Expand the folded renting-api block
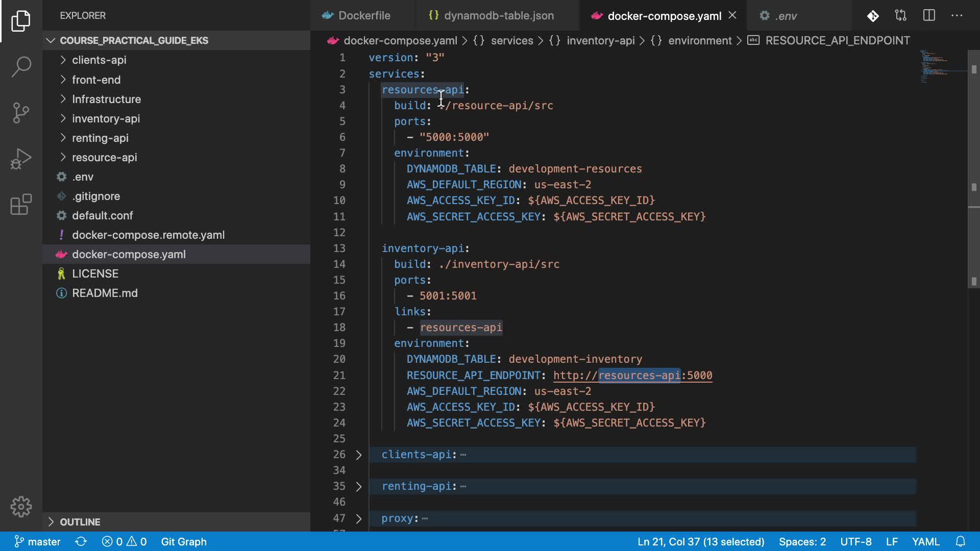The height and width of the screenshot is (551, 980). tap(359, 486)
